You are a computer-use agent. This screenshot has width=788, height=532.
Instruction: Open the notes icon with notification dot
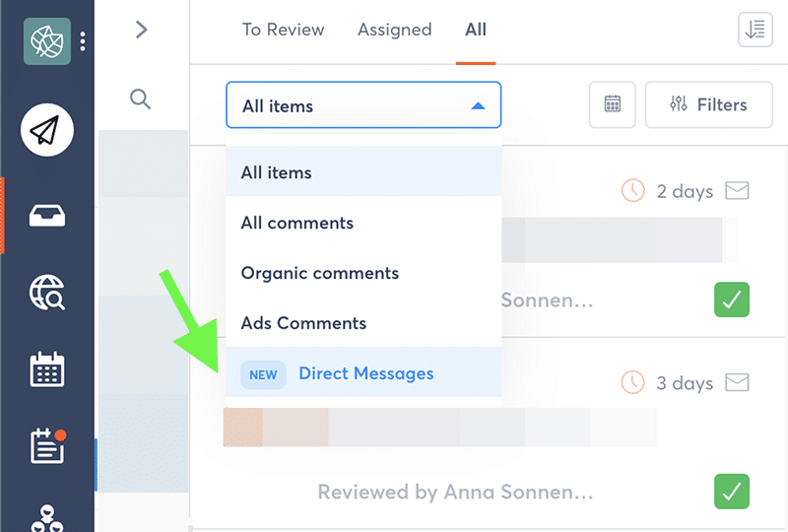coord(47,446)
